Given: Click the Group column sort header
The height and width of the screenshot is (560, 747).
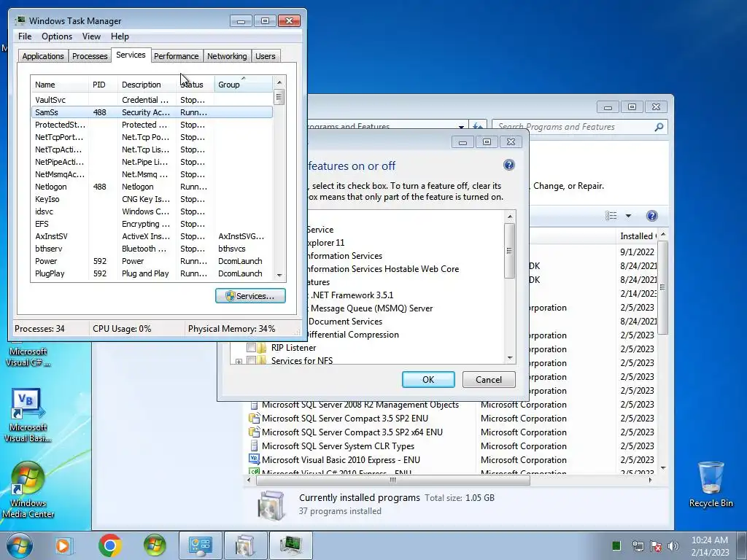Looking at the screenshot, I should (x=244, y=85).
